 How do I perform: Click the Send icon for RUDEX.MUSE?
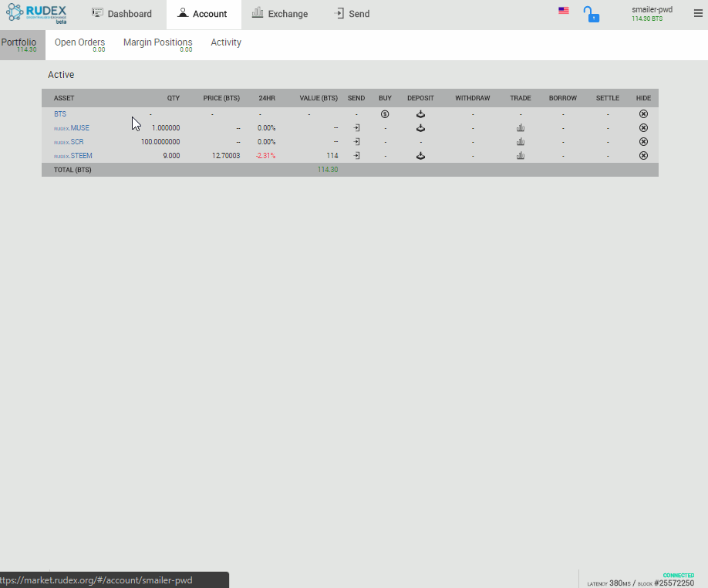[x=357, y=128]
